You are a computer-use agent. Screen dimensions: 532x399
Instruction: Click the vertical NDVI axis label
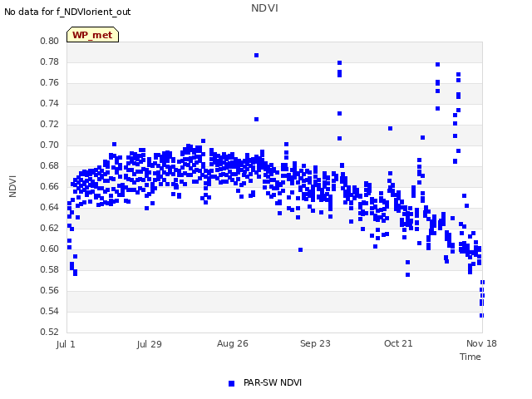(12, 186)
